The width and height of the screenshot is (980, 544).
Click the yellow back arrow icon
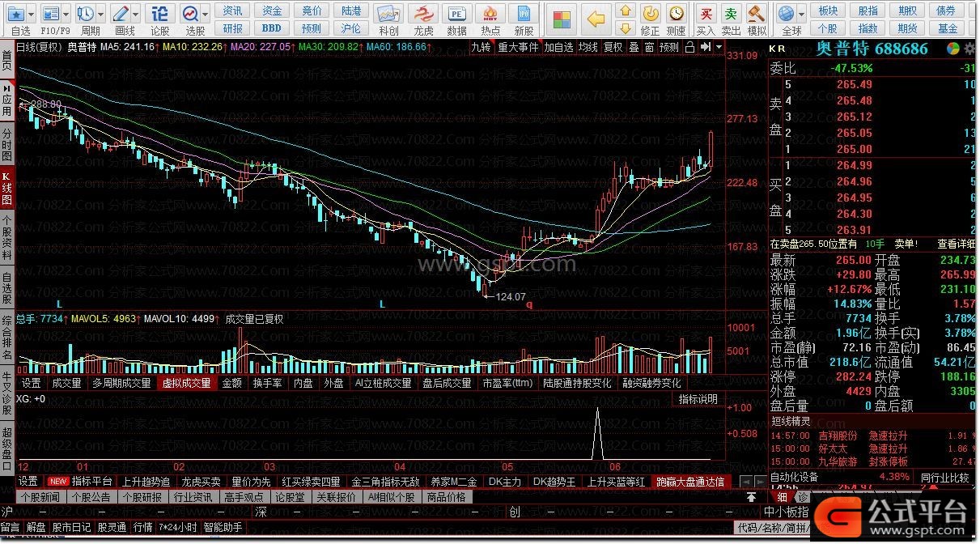596,18
